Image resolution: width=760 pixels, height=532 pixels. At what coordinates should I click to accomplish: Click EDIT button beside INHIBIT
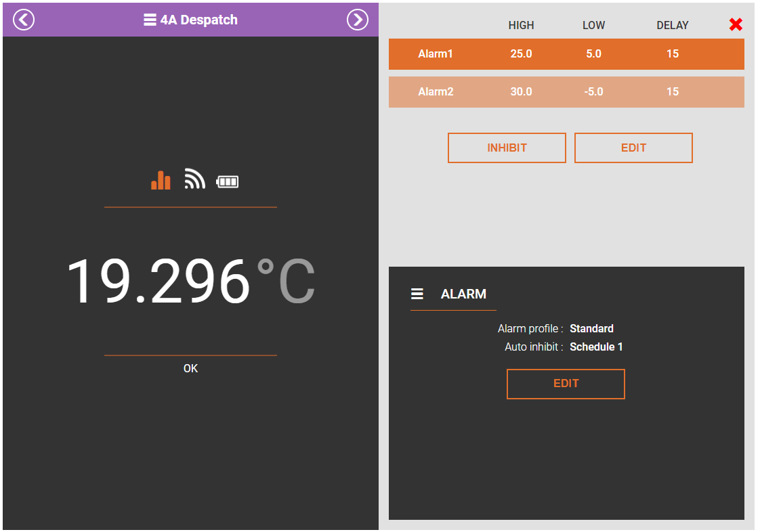pyautogui.click(x=633, y=148)
